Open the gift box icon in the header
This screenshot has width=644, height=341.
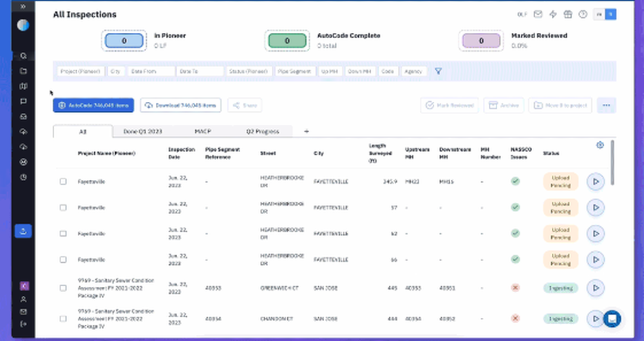[x=567, y=14]
